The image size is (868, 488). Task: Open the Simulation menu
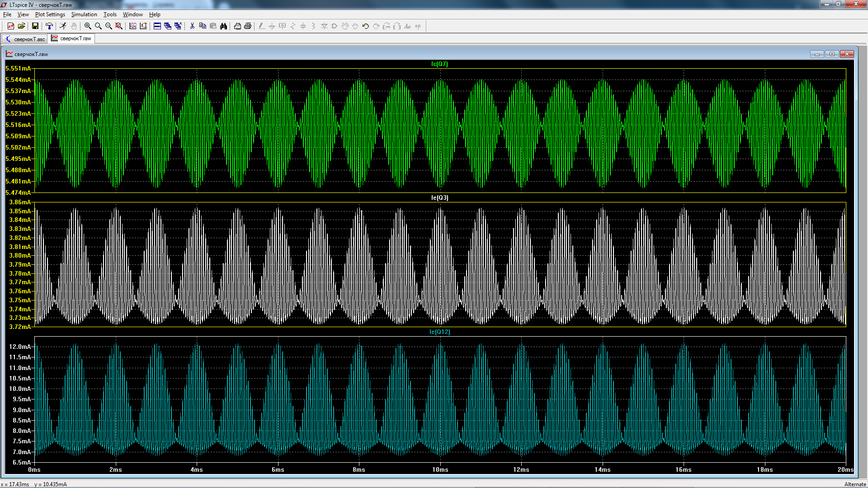point(84,14)
